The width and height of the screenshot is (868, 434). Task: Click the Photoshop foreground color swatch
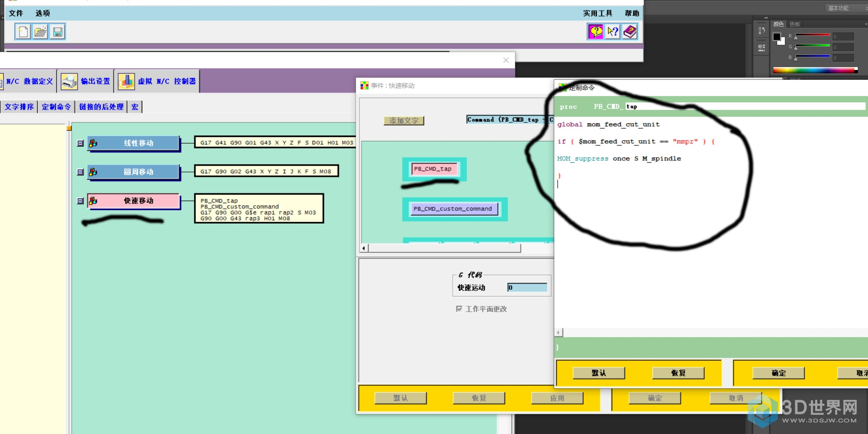[777, 37]
